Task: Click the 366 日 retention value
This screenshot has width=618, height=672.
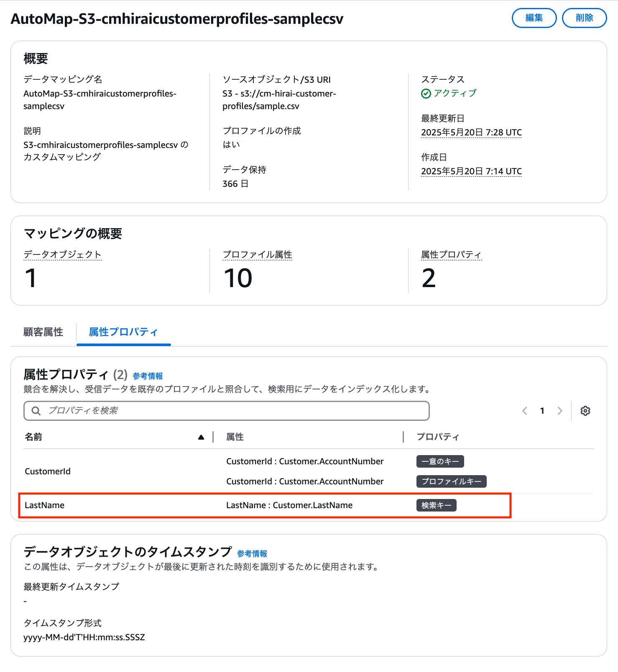Action: click(235, 184)
